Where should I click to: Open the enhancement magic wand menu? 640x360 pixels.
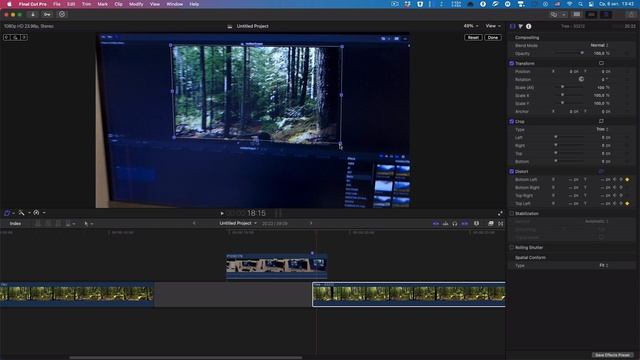click(22, 213)
